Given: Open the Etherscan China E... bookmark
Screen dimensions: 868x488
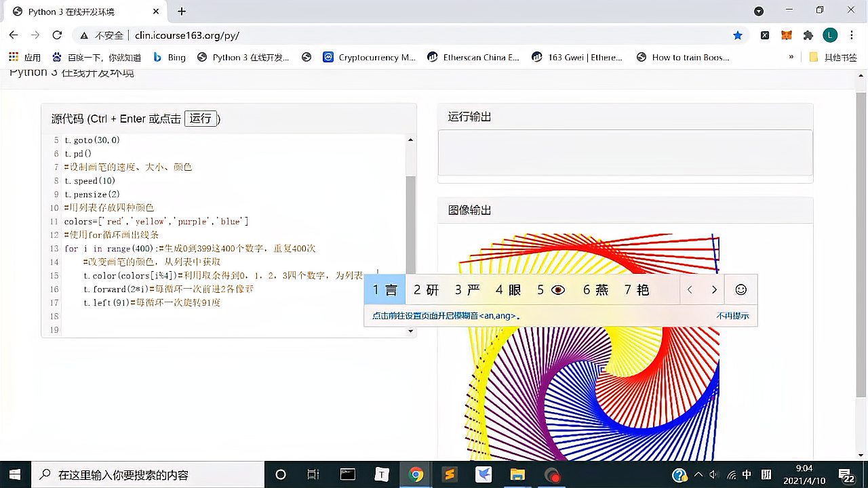Looking at the screenshot, I should click(473, 58).
